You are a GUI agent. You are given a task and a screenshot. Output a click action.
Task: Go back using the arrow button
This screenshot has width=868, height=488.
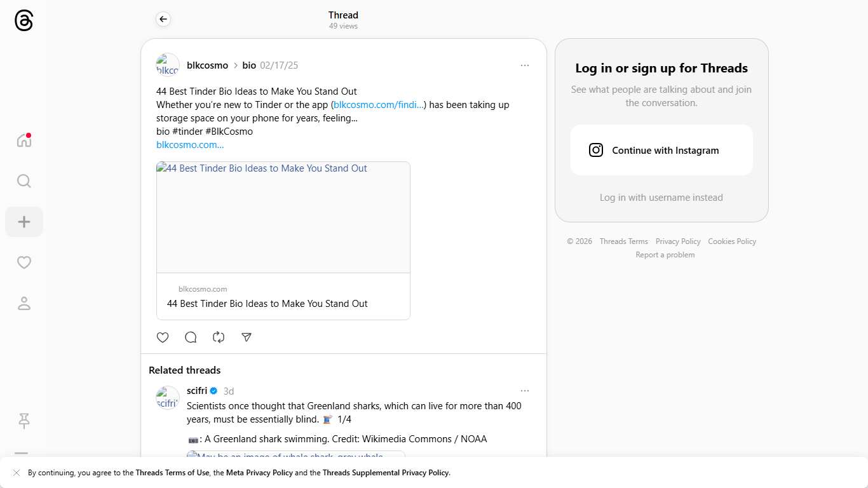[x=163, y=20]
